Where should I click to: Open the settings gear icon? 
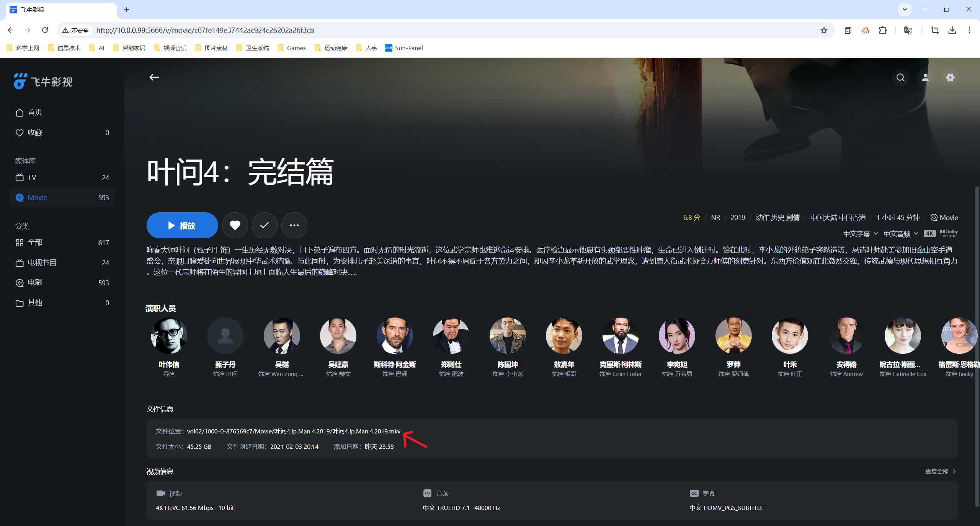[950, 78]
